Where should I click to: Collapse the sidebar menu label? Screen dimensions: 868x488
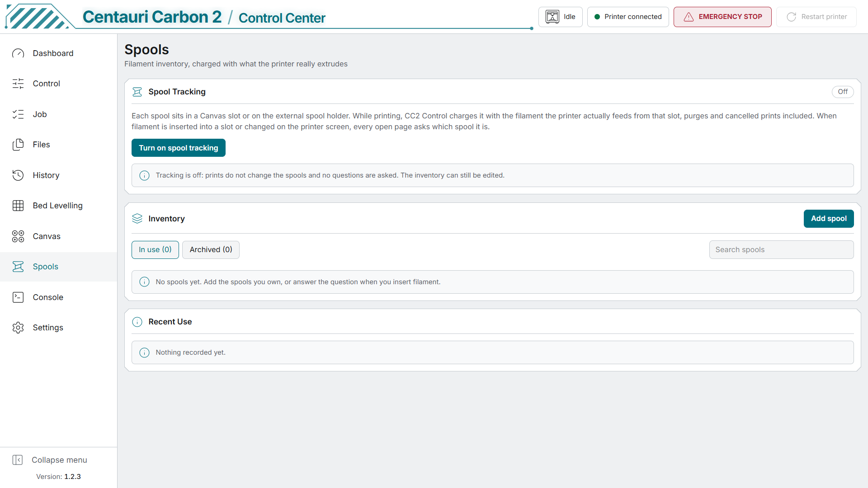click(x=59, y=460)
